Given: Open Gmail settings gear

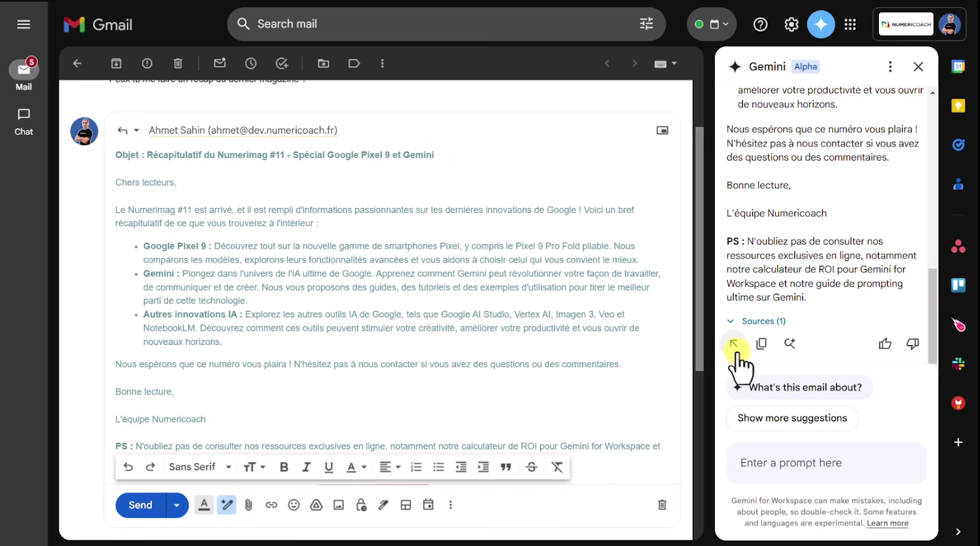Looking at the screenshot, I should (791, 25).
